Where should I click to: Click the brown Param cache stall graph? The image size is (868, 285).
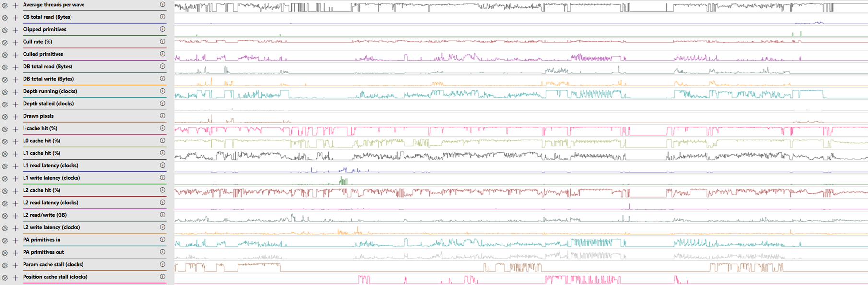click(521, 267)
